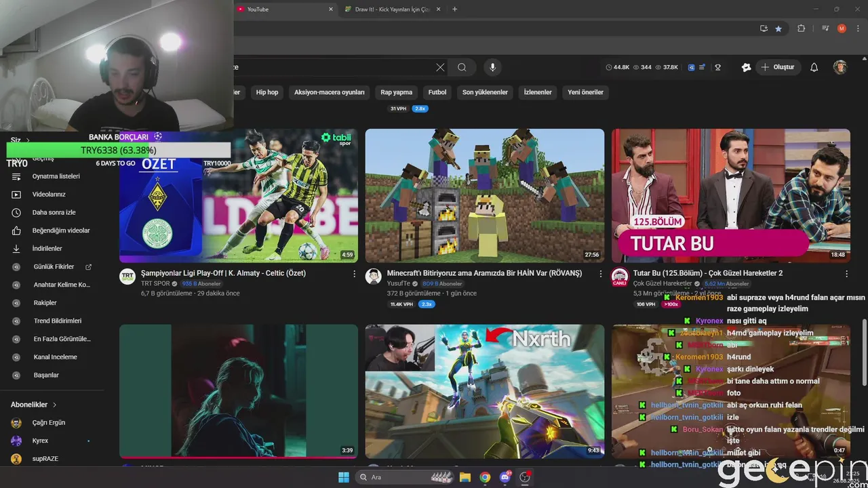
Task: Switch to the Draw It! Kick tab
Action: [x=393, y=9]
